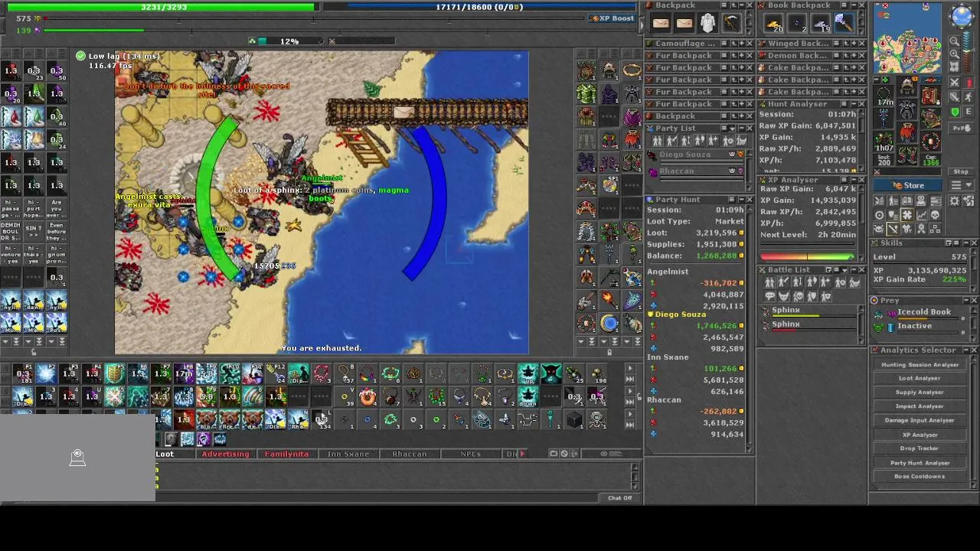Open the Battle List sort dropdown arrow

coord(845,270)
